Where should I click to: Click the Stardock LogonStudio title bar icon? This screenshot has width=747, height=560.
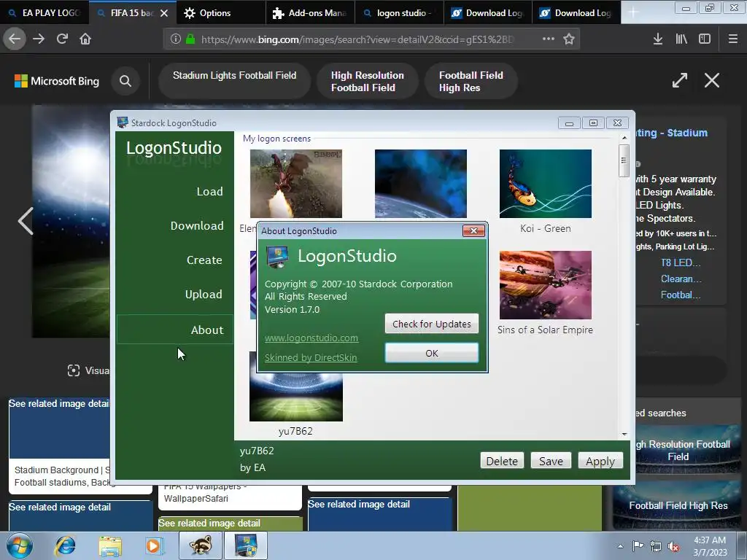click(x=123, y=122)
